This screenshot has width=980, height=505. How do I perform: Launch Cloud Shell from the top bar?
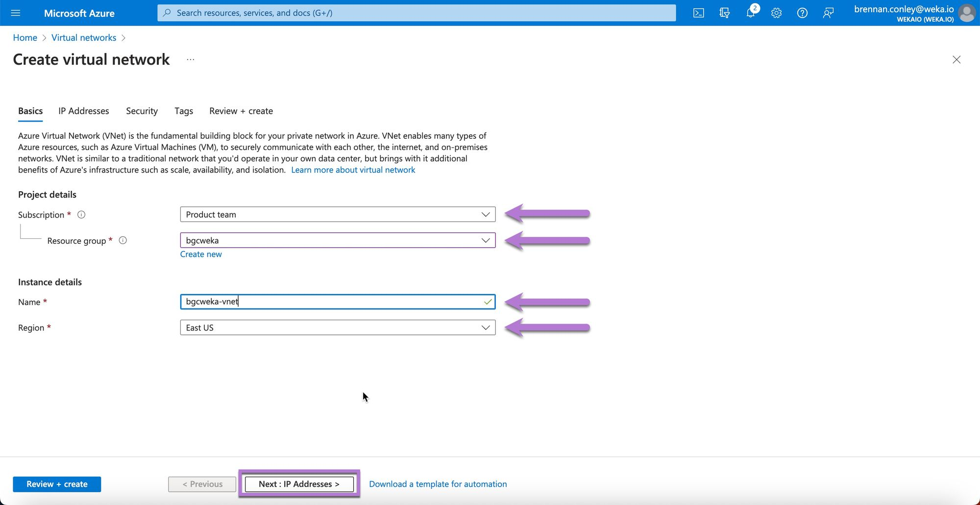698,13
